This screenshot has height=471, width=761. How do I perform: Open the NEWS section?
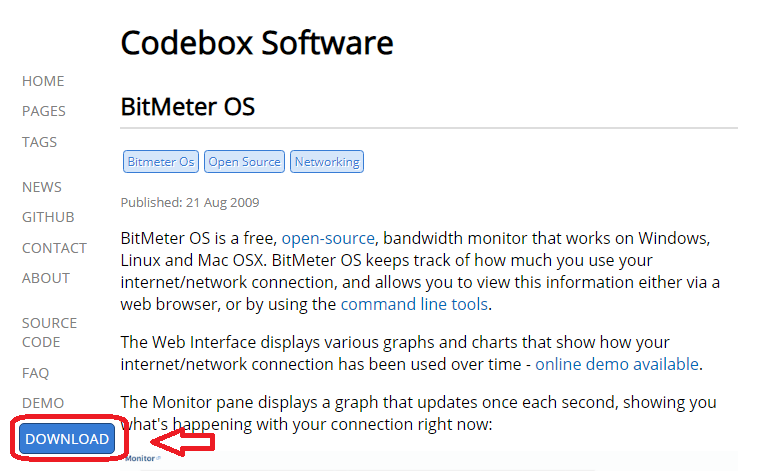point(42,187)
